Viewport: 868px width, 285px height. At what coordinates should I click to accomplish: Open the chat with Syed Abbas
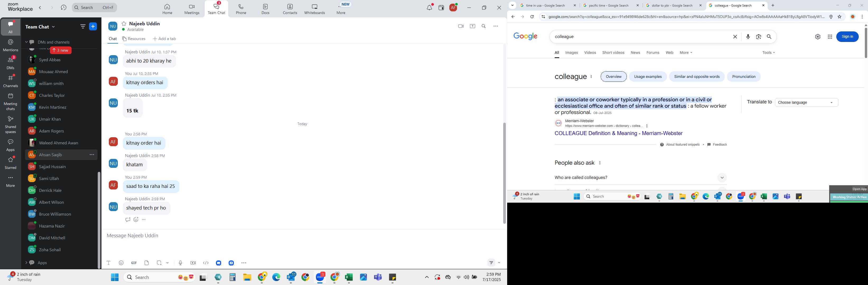61,60
